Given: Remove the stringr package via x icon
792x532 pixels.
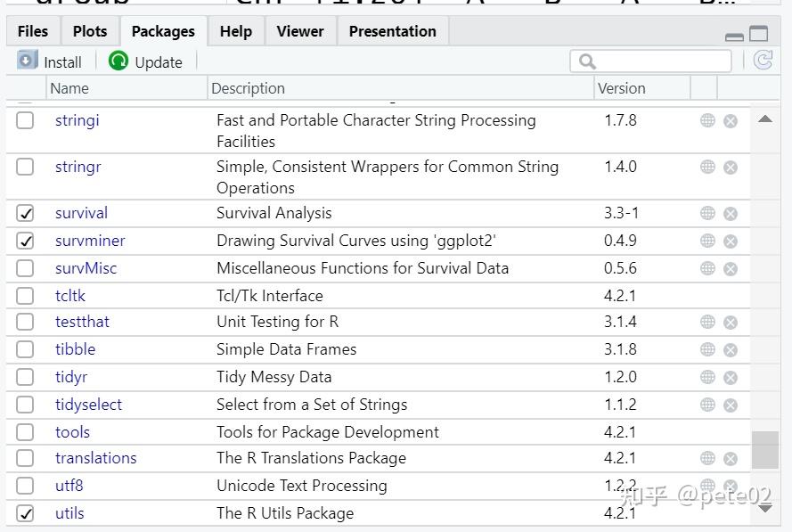Looking at the screenshot, I should pos(731,168).
